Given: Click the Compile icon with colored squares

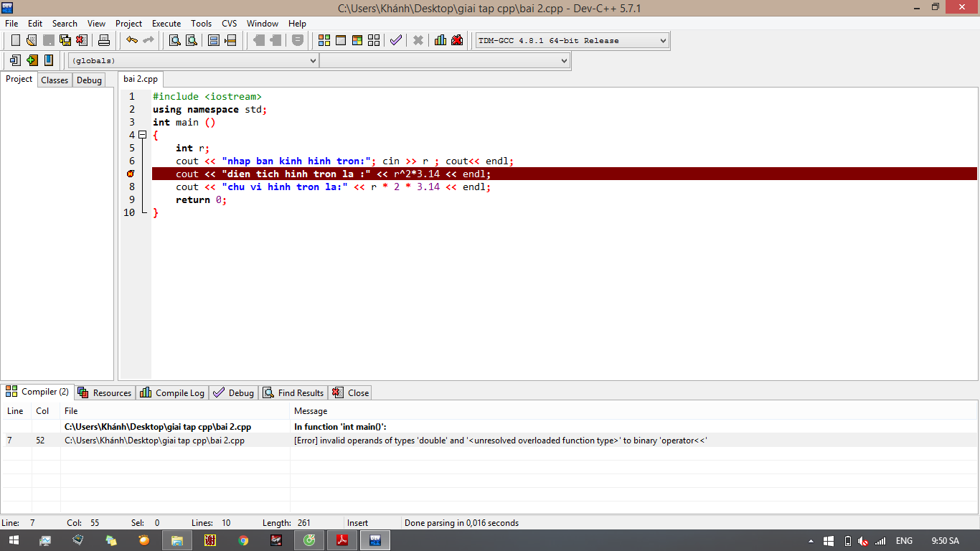Looking at the screenshot, I should click(324, 40).
